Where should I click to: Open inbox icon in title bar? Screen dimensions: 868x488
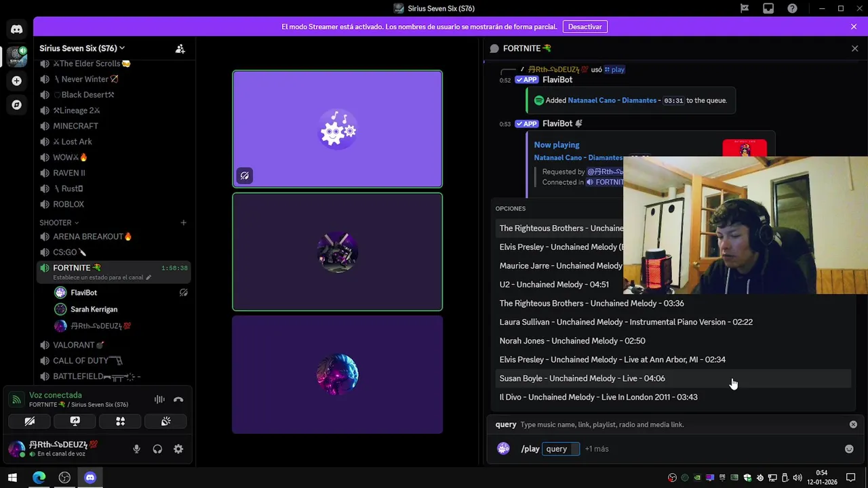click(x=768, y=8)
